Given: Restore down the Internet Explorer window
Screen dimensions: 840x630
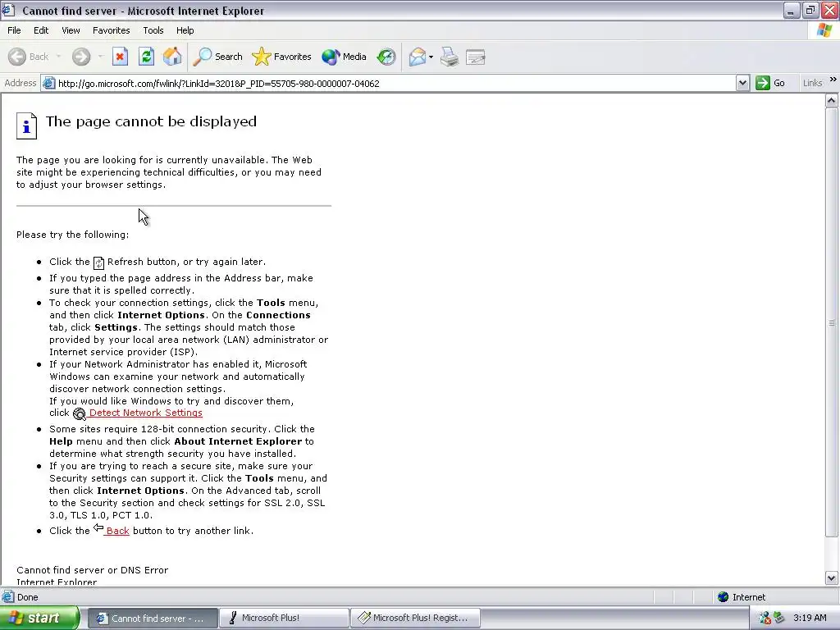Looking at the screenshot, I should (810, 10).
